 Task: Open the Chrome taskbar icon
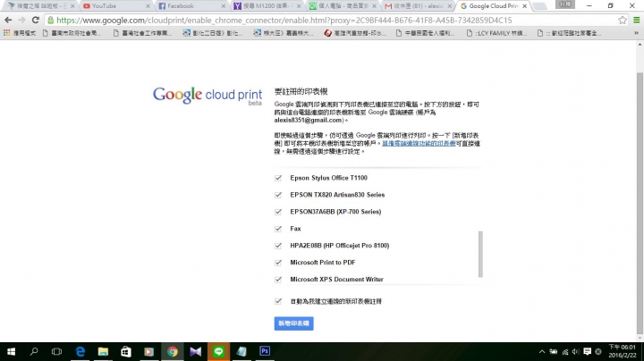pos(173,351)
